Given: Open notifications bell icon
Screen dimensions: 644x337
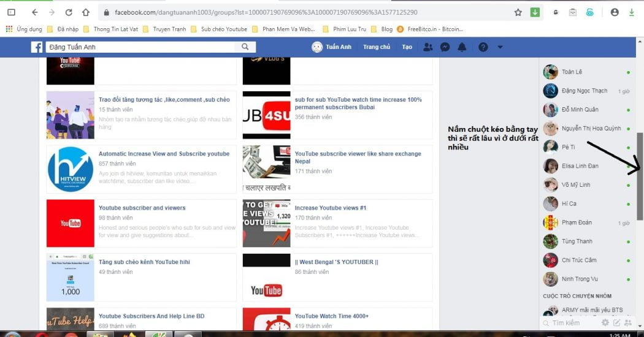Looking at the screenshot, I should [462, 47].
